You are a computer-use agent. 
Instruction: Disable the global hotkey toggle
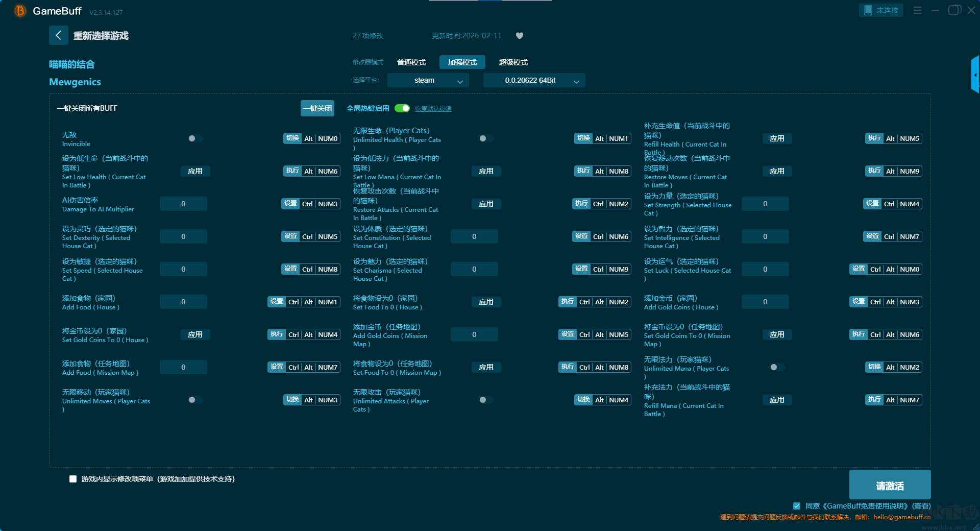pos(402,108)
